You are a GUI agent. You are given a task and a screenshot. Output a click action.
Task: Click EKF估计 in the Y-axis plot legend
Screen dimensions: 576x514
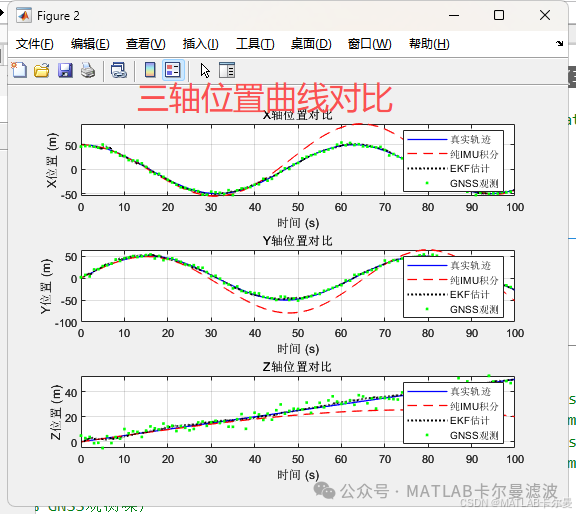point(470,295)
